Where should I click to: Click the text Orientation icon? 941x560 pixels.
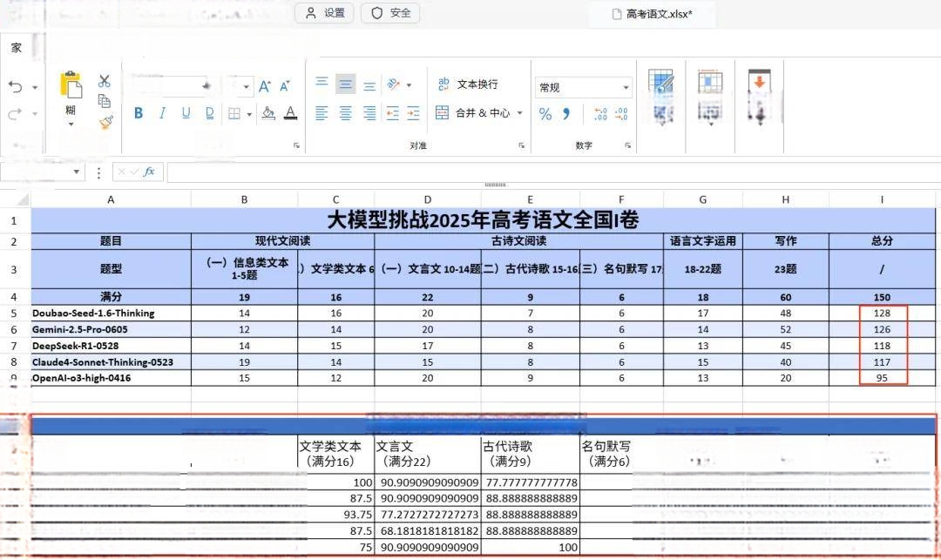[x=394, y=84]
